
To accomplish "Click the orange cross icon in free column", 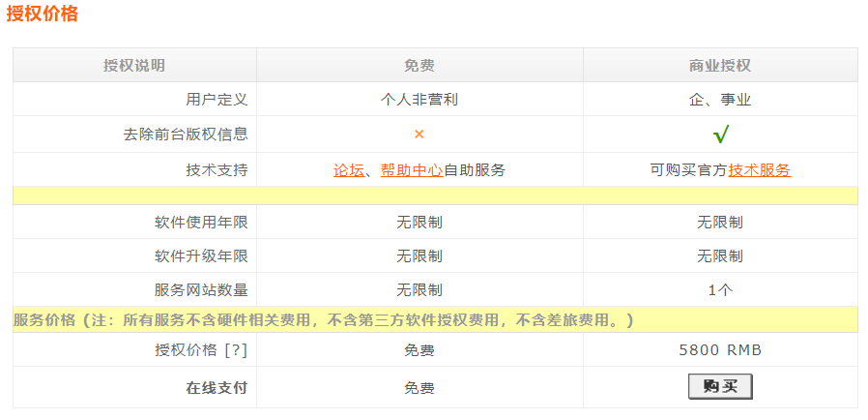I will pos(420,135).
